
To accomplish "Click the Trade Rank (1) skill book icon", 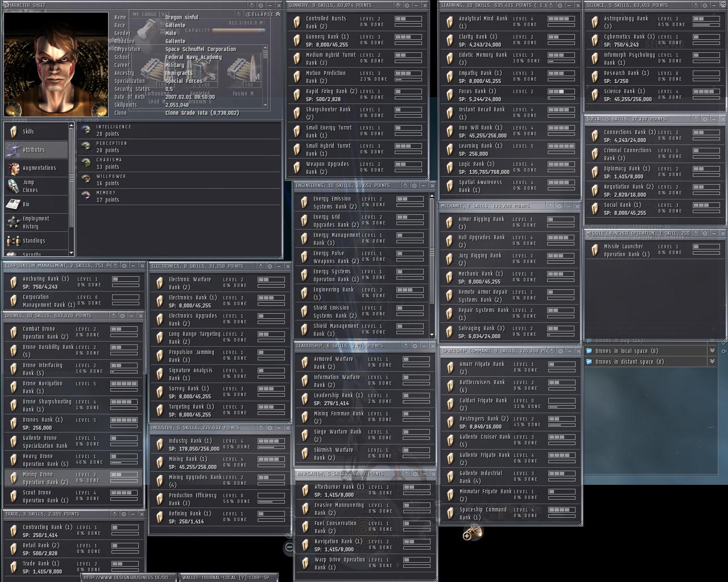I will coord(13,567).
